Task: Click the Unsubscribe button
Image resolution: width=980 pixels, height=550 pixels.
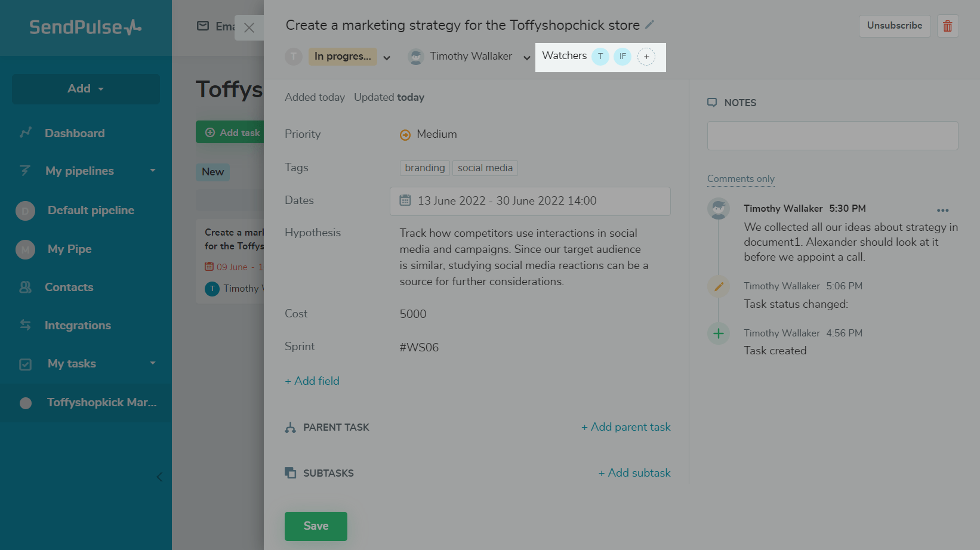Action: tap(894, 26)
